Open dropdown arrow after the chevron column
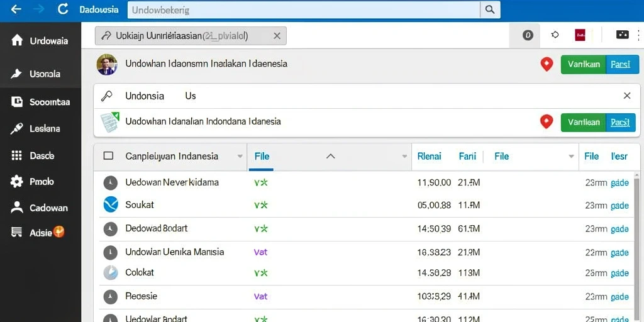The width and height of the screenshot is (644, 322). (404, 157)
